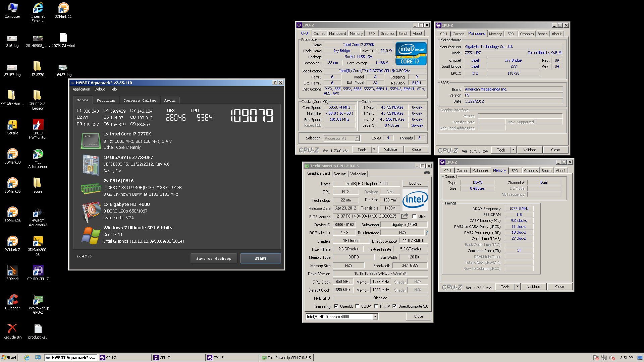
Task: Open the Help menu in Aquamark
Action: coord(113,89)
